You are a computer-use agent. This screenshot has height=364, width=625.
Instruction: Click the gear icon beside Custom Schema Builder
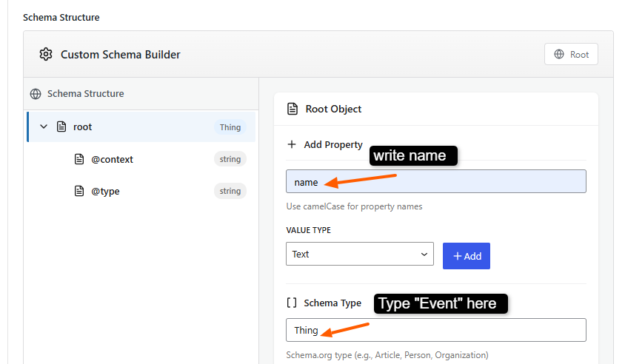pos(46,54)
